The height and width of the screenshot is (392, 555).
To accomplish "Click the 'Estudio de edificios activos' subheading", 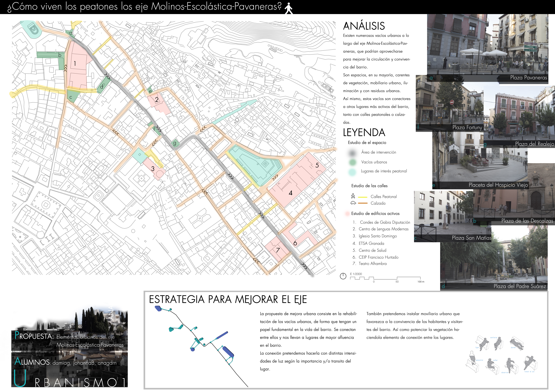I will (375, 214).
